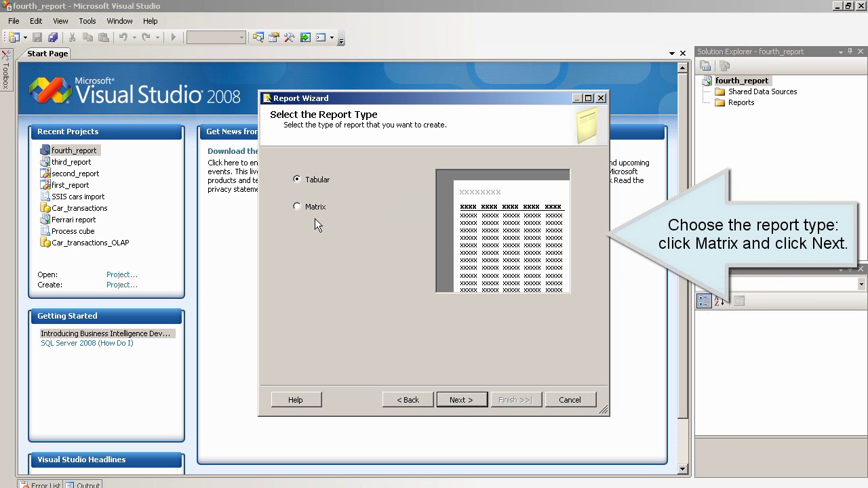Screen dimensions: 868x488
Task: Open the Error List tab
Action: point(41,485)
